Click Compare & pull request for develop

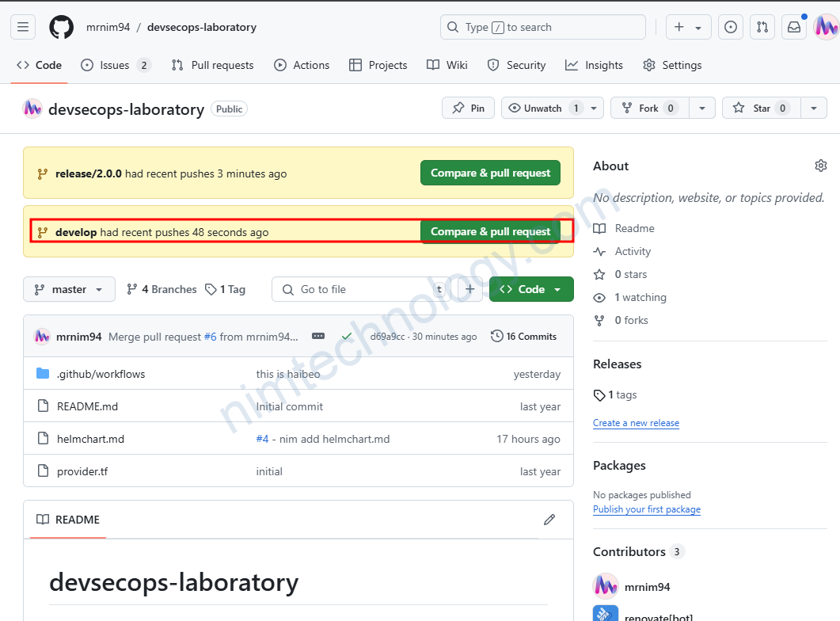(x=490, y=231)
